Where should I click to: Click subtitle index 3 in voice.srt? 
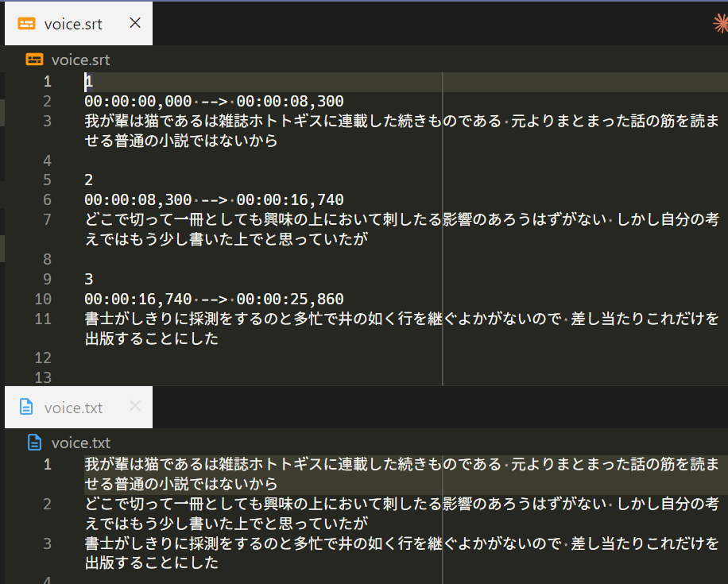(x=89, y=279)
